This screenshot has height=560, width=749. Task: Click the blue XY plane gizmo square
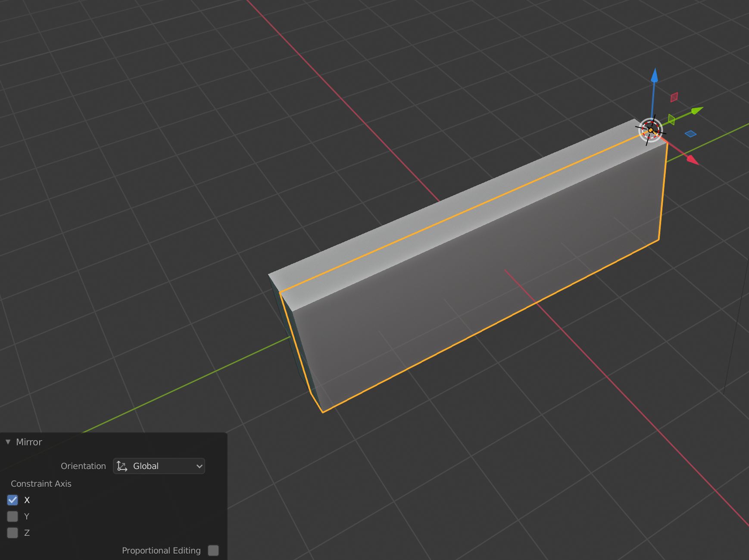pyautogui.click(x=690, y=134)
